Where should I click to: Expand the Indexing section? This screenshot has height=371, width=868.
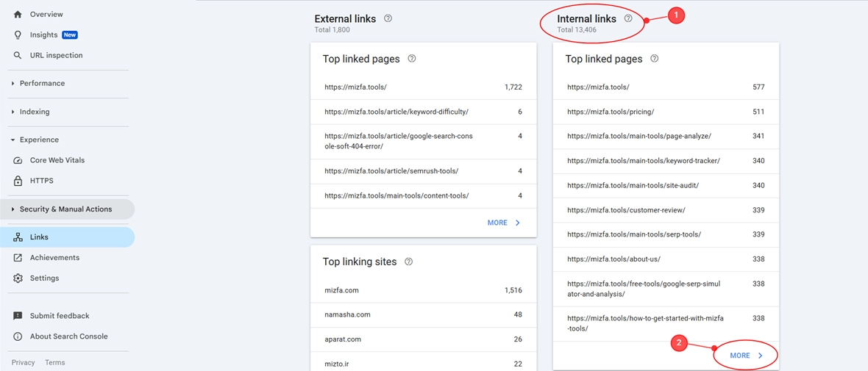35,112
